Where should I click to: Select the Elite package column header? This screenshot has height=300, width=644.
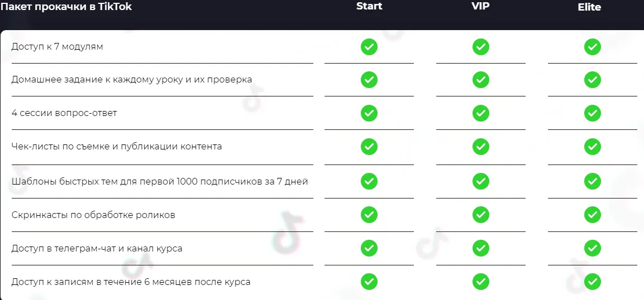(x=589, y=7)
